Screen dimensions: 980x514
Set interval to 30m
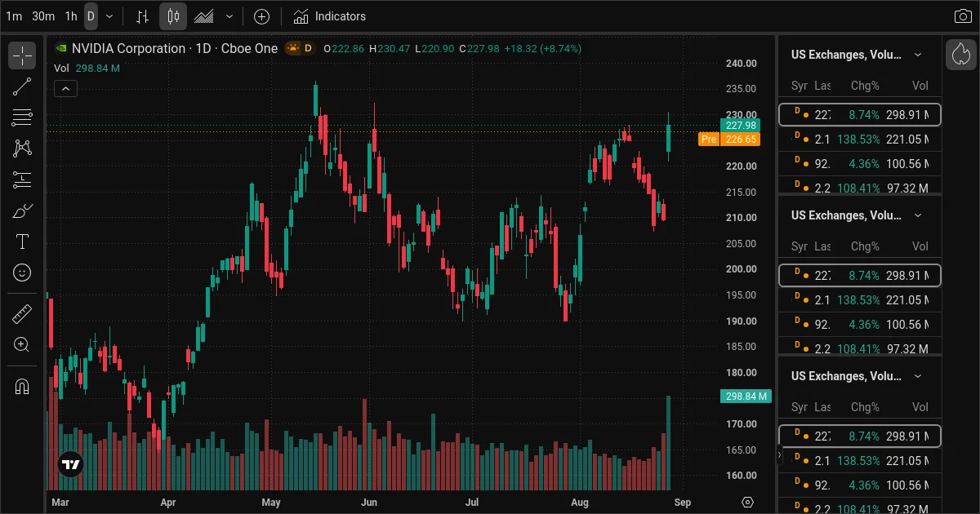click(43, 16)
